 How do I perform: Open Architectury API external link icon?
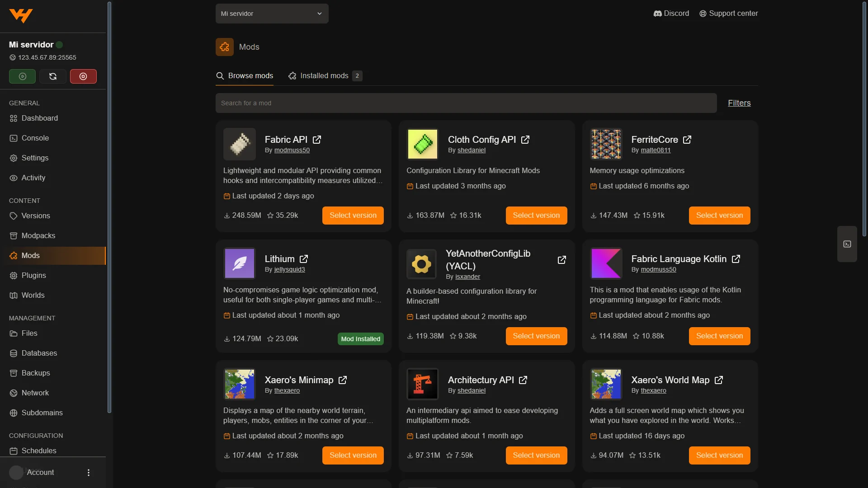point(523,380)
